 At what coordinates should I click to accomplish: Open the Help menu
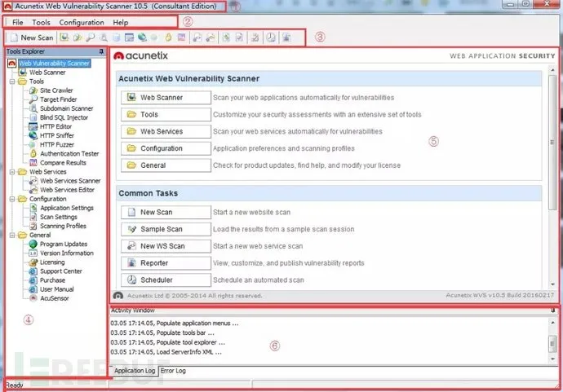click(x=121, y=22)
